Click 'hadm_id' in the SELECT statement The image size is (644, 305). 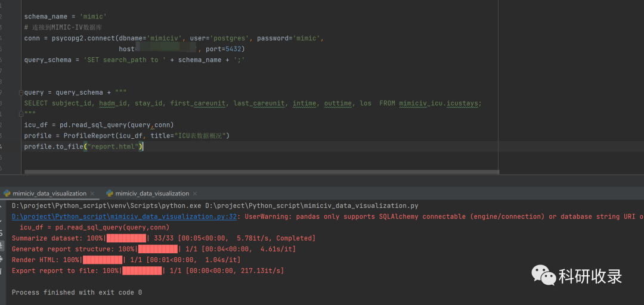pos(113,103)
